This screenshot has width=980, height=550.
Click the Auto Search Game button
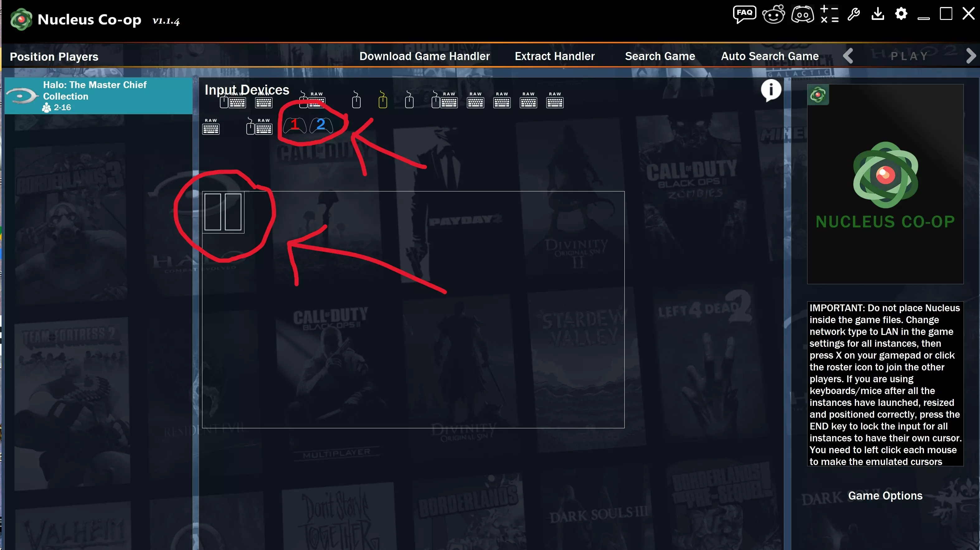point(769,56)
